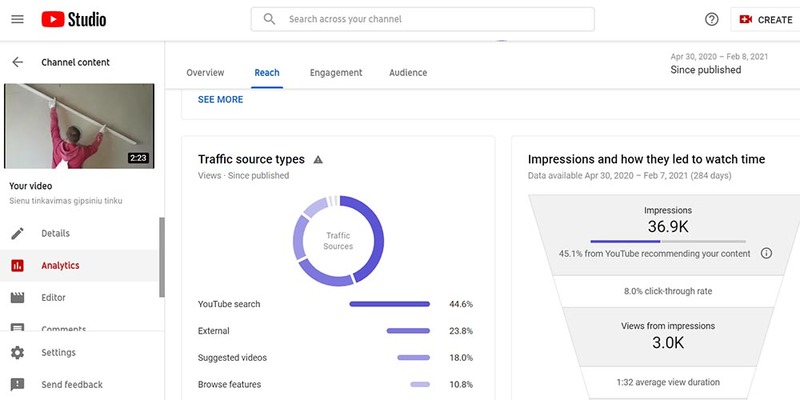The height and width of the screenshot is (400, 800).
Task: Click the Send feedback icon
Action: [17, 385]
